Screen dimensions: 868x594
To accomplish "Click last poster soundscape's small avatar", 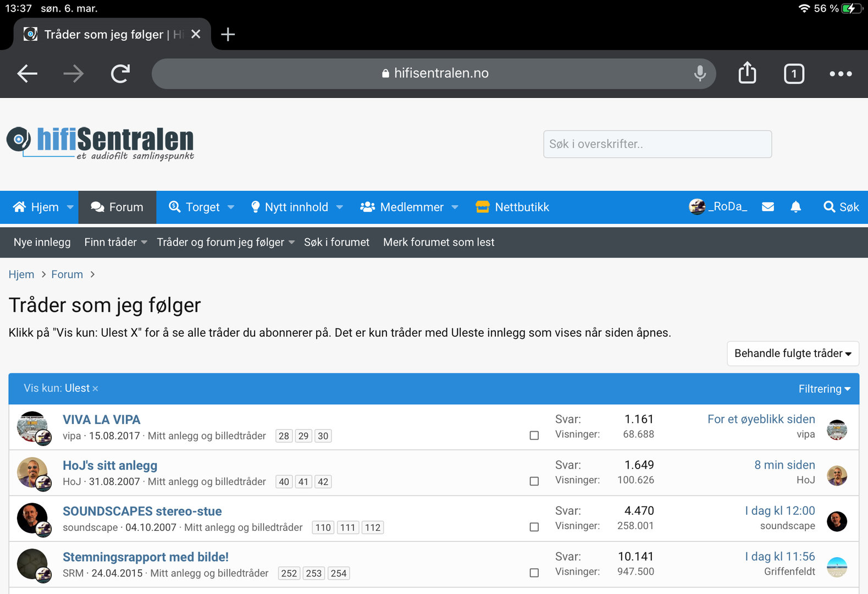I will (x=837, y=521).
